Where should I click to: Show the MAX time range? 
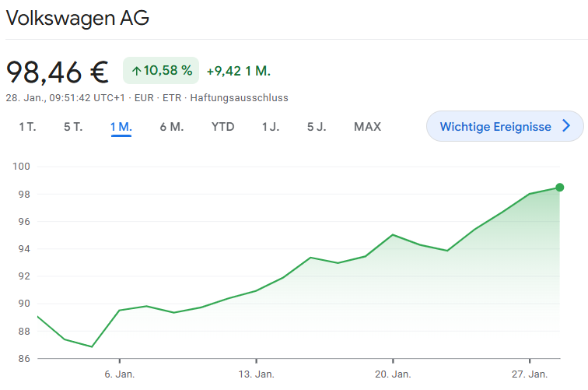[x=367, y=127]
